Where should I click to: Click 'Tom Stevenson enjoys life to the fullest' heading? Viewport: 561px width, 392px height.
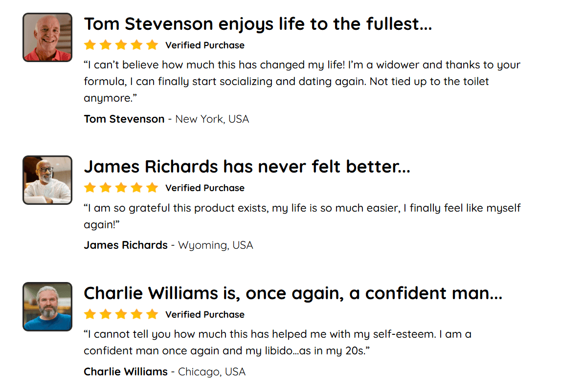pyautogui.click(x=258, y=23)
